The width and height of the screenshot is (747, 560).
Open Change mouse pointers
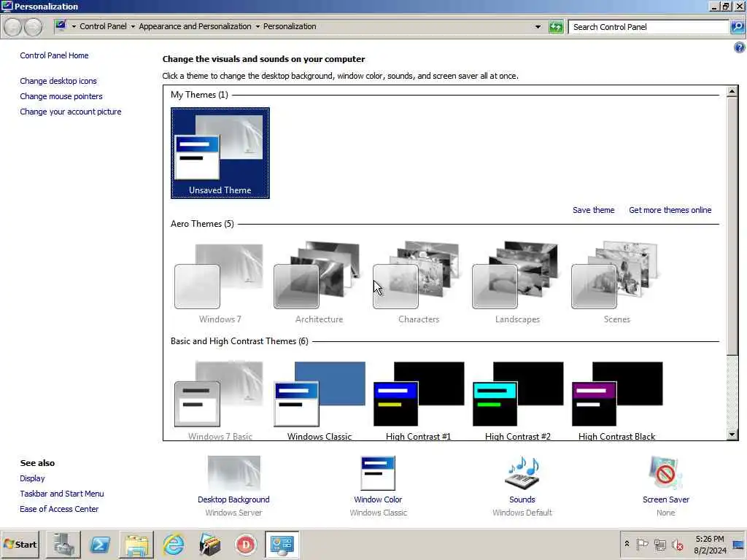(x=61, y=96)
